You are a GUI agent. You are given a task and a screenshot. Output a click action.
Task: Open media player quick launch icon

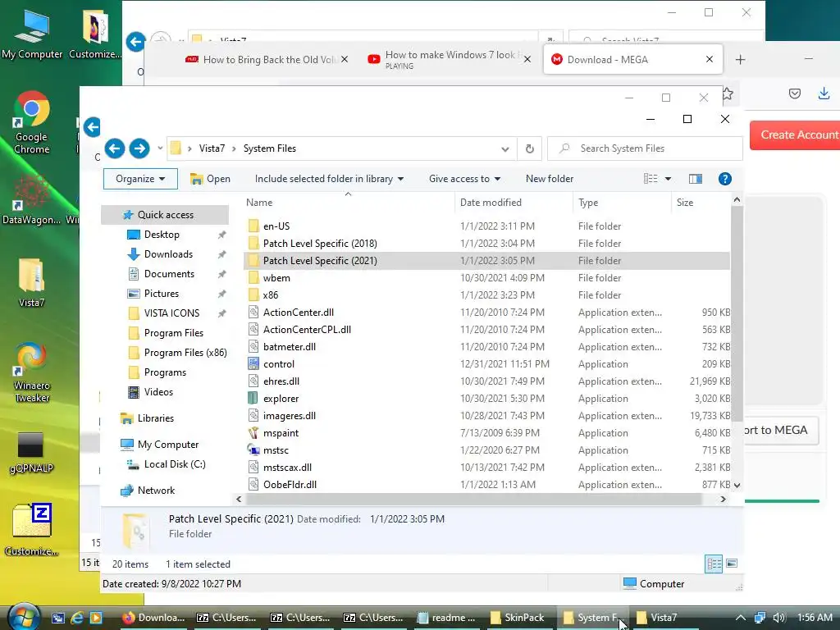(x=96, y=618)
